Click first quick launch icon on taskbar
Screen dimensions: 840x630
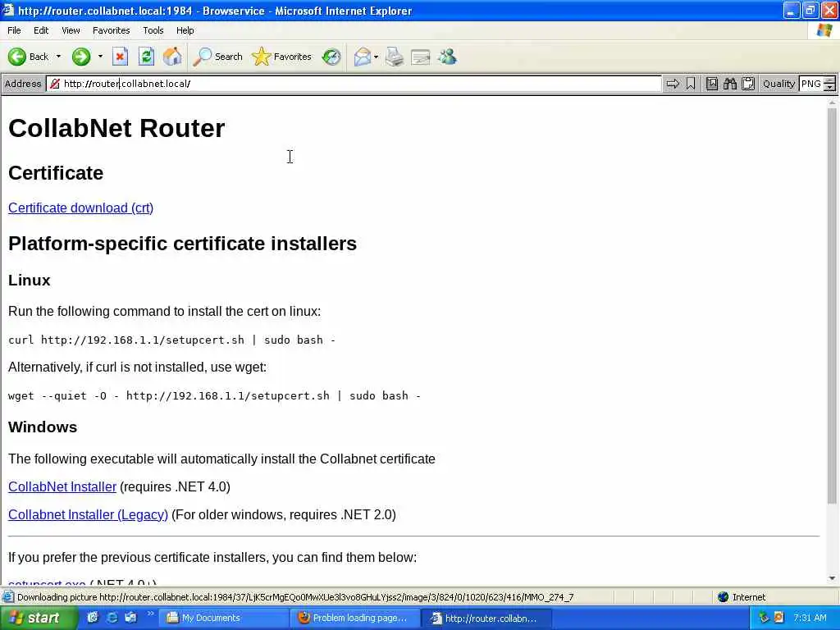click(x=93, y=617)
